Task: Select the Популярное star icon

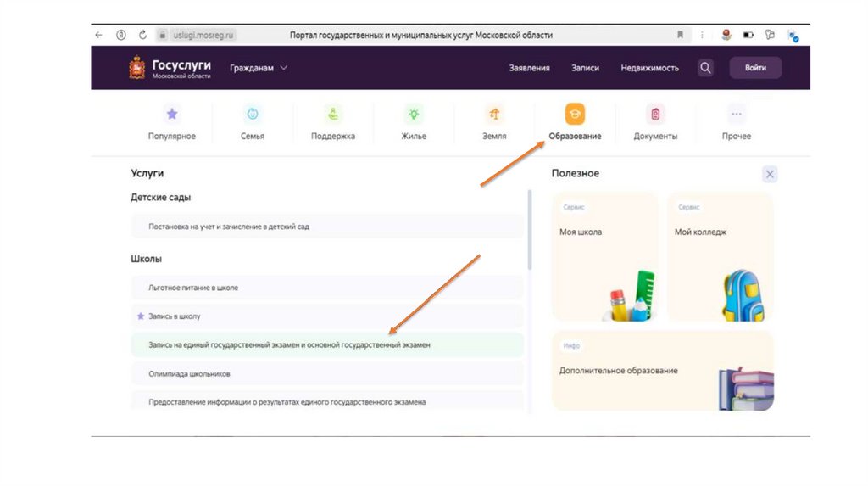Action: (x=172, y=115)
